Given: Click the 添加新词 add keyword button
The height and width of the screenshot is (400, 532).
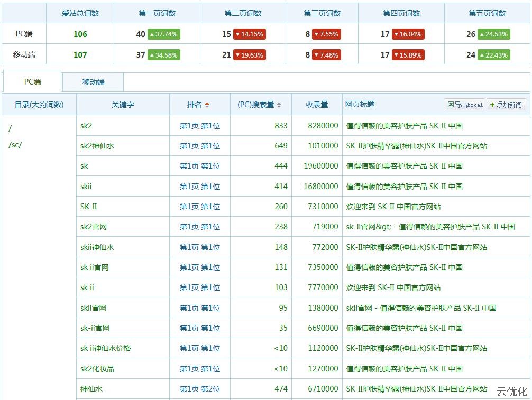Looking at the screenshot, I should [506, 105].
